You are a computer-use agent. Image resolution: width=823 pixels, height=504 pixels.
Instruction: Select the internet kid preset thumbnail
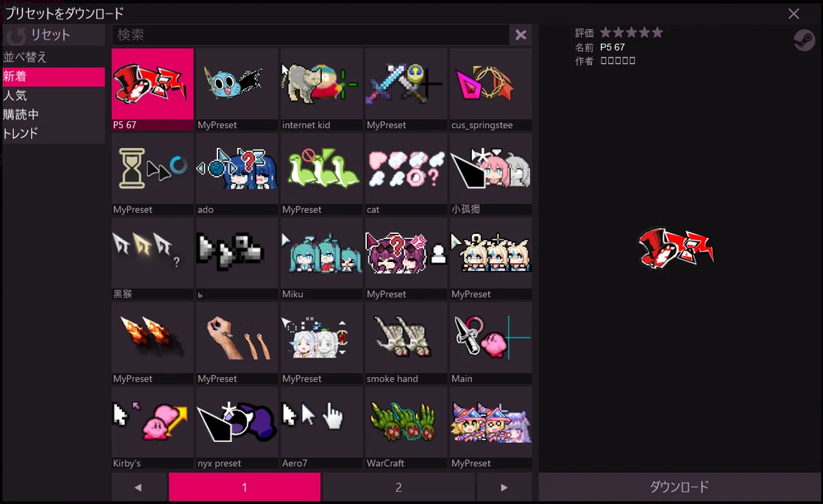(321, 89)
